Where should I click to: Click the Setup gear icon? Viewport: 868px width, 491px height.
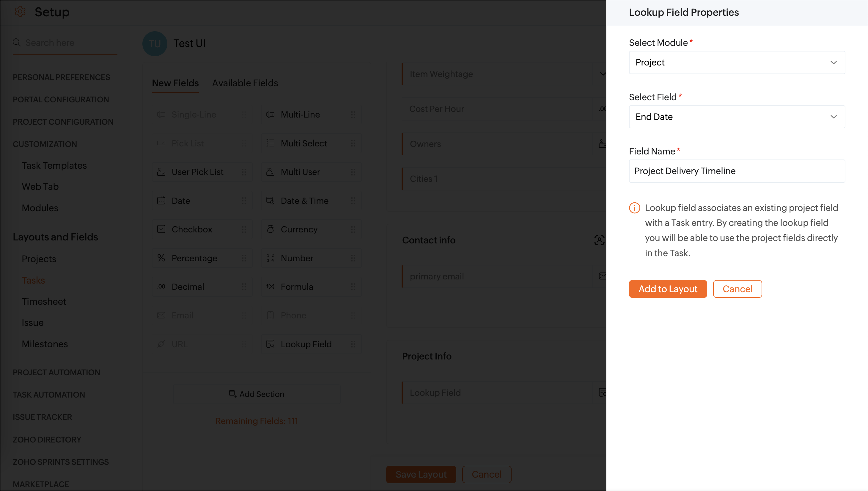tap(20, 12)
